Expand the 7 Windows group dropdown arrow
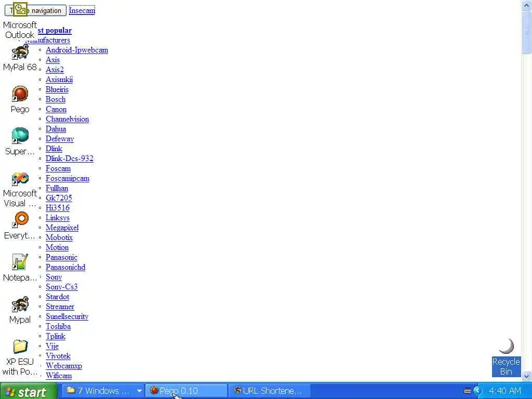The image size is (532, 399). click(139, 391)
